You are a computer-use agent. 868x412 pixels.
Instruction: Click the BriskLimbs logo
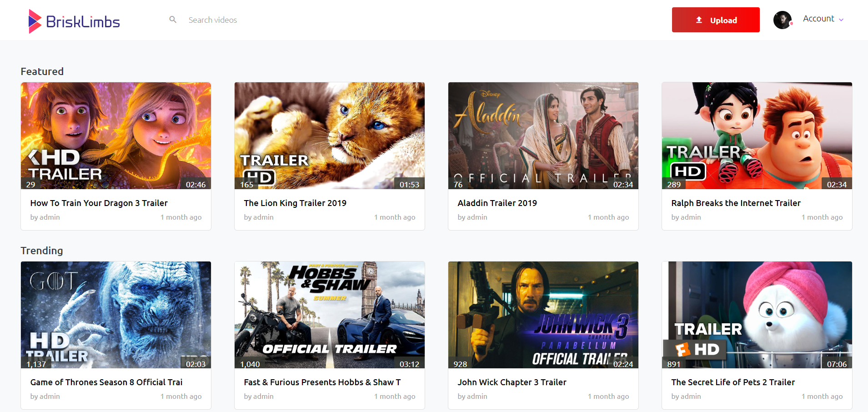[74, 21]
